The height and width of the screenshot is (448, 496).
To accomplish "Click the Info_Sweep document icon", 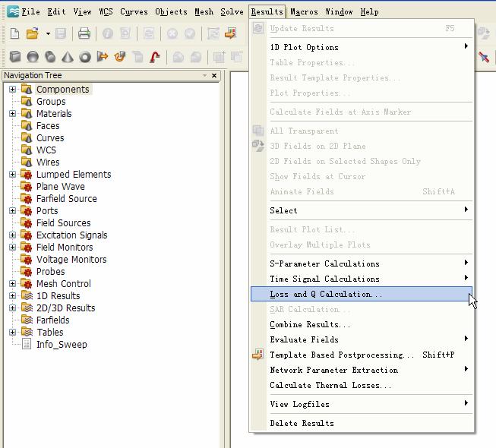I will tap(27, 344).
